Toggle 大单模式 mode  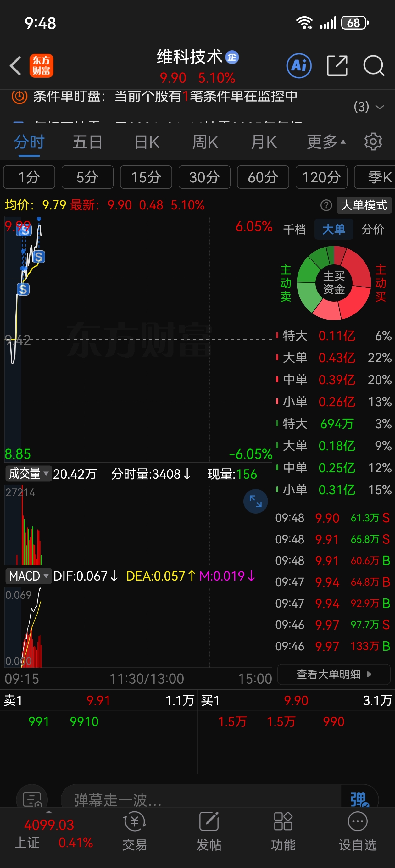pos(364,205)
